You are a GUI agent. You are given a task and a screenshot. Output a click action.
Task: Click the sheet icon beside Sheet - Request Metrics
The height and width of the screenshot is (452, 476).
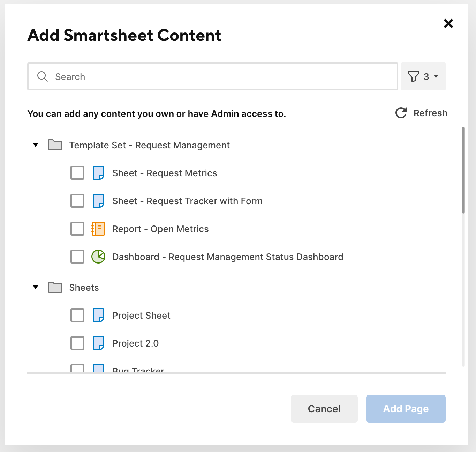click(98, 173)
